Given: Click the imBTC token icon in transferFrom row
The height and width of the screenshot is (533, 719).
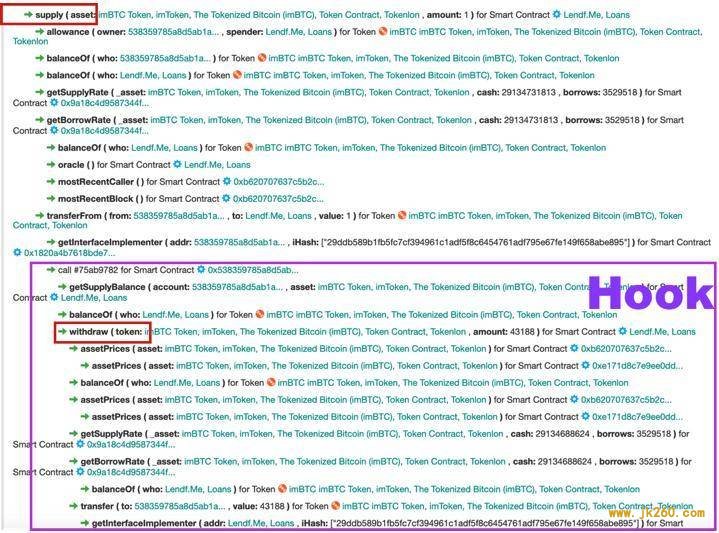Looking at the screenshot, I should pos(402,215).
